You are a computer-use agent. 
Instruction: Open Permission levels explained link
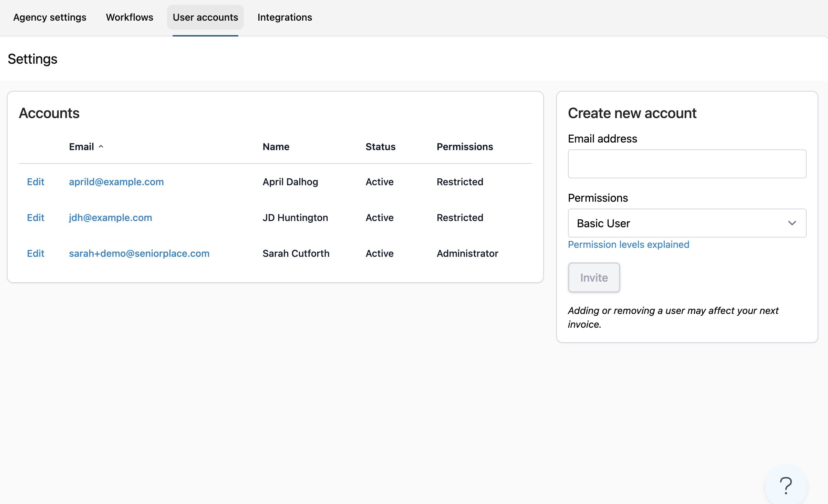coord(628,244)
